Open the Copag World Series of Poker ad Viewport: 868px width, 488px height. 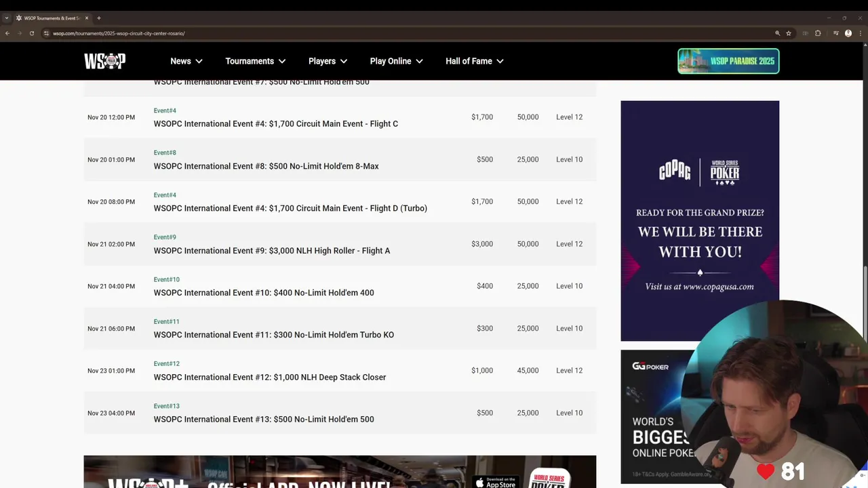pos(700,221)
